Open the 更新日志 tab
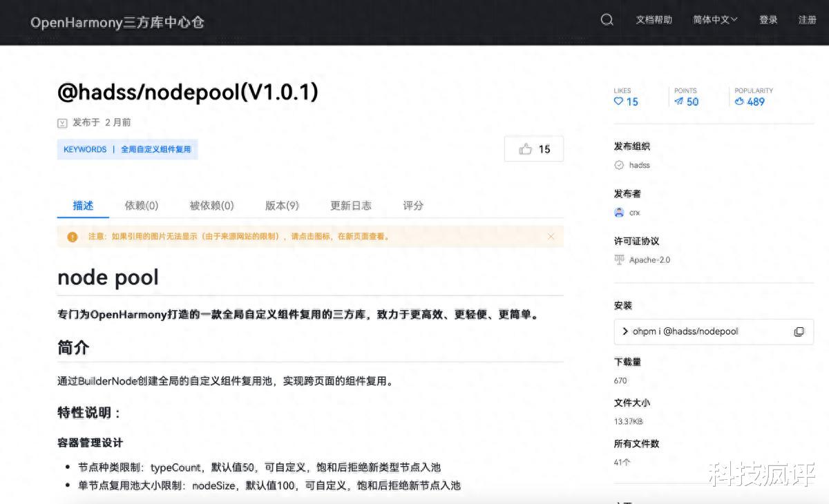829x504 pixels. [351, 205]
